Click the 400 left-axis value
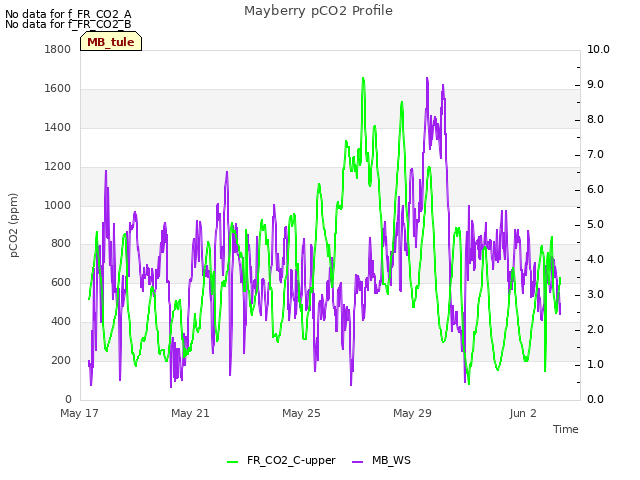 [61, 322]
